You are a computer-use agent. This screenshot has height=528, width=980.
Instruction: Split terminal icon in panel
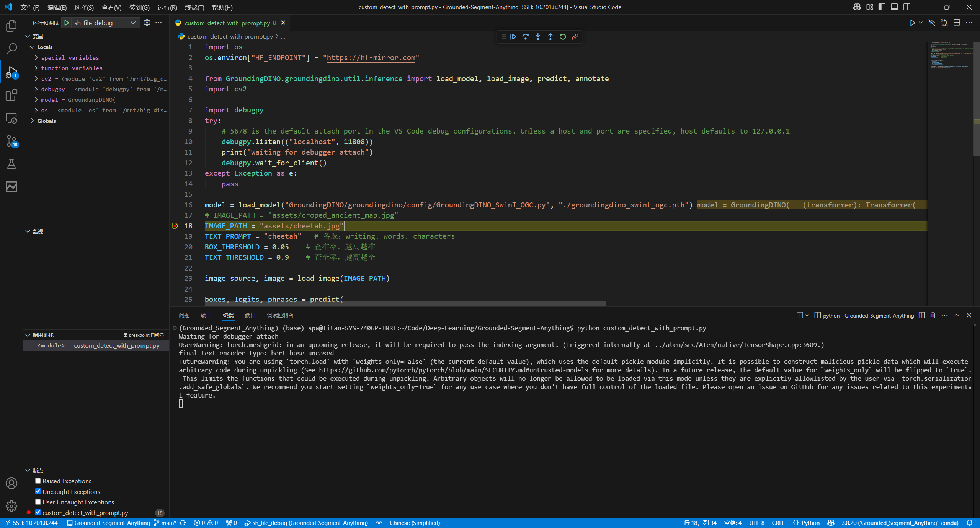922,315
